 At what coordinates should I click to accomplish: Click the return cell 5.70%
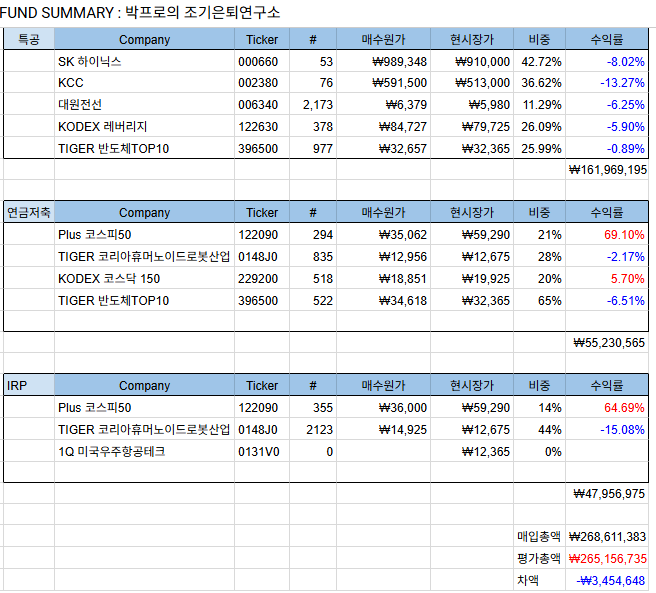pyautogui.click(x=607, y=278)
